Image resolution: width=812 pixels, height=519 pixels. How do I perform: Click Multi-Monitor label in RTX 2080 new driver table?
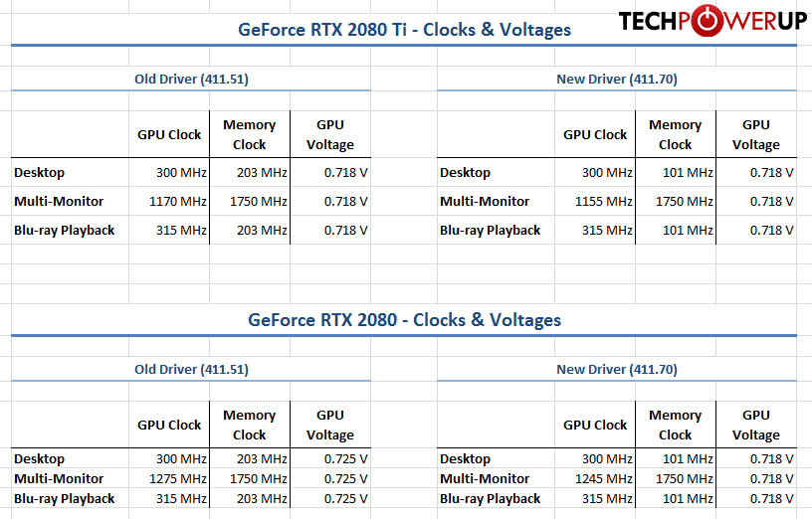tap(485, 478)
